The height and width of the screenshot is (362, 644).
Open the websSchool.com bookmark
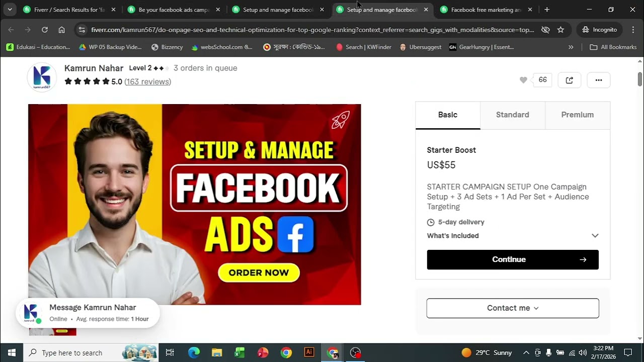pyautogui.click(x=222, y=47)
